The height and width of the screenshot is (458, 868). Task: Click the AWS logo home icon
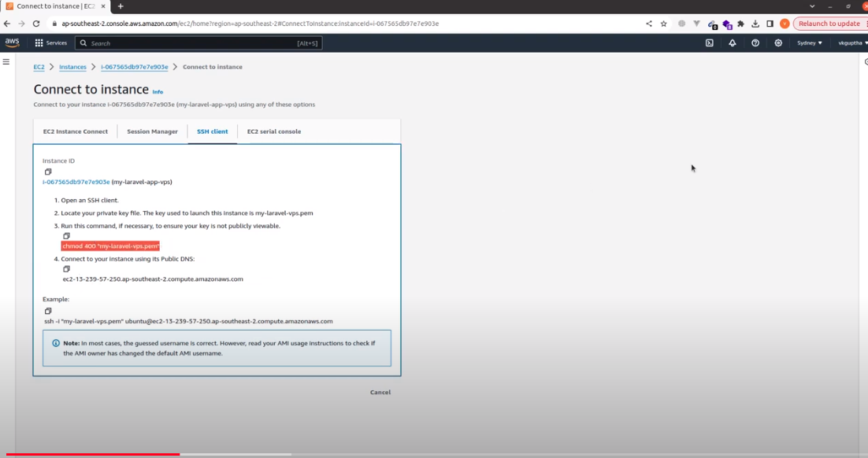click(x=12, y=42)
